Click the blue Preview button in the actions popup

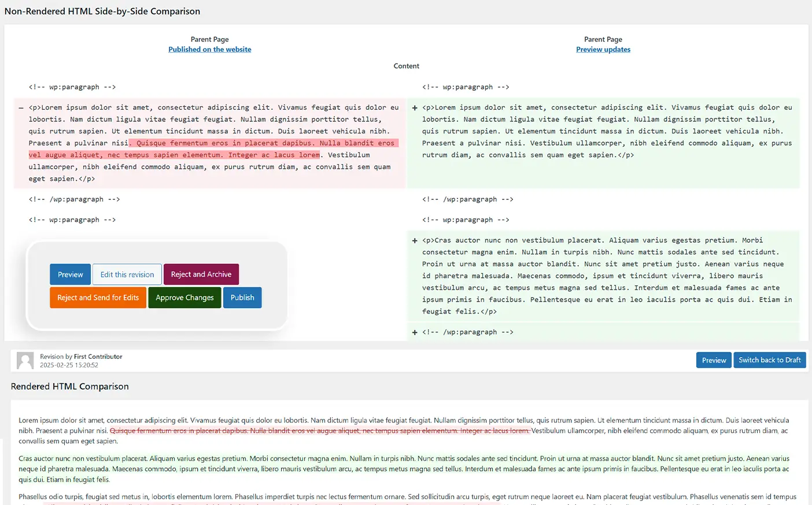(x=70, y=274)
